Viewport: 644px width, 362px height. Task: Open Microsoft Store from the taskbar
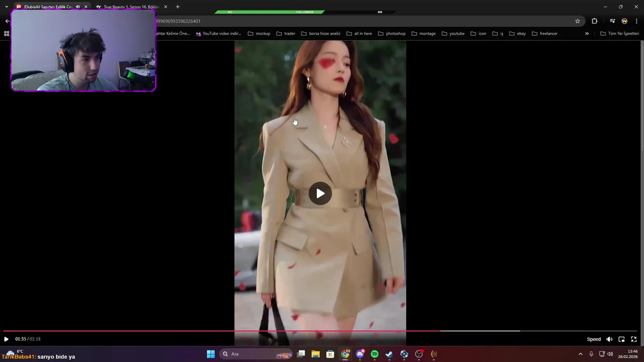330,354
